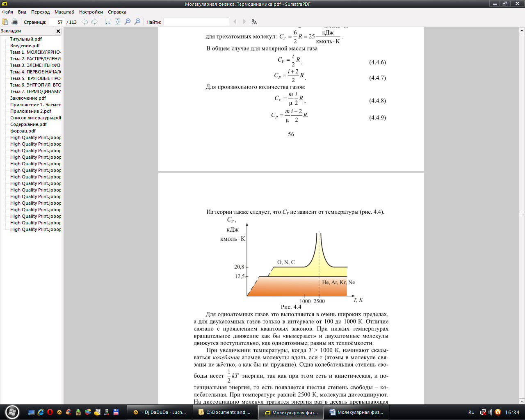Viewport: 525px width, 420px height.
Task: Close the Закладки bookmarks panel
Action: 58,31
